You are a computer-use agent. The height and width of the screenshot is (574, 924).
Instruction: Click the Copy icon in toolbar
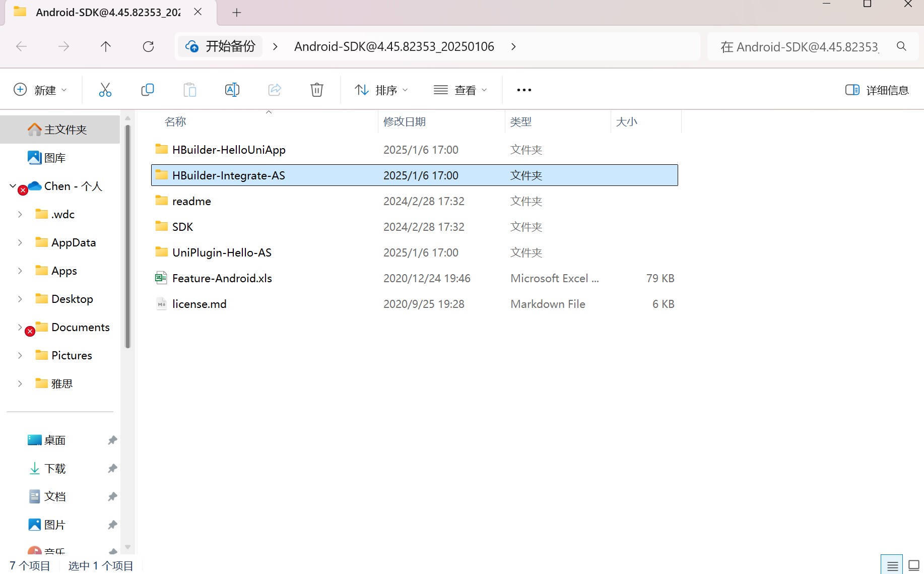pyautogui.click(x=147, y=90)
